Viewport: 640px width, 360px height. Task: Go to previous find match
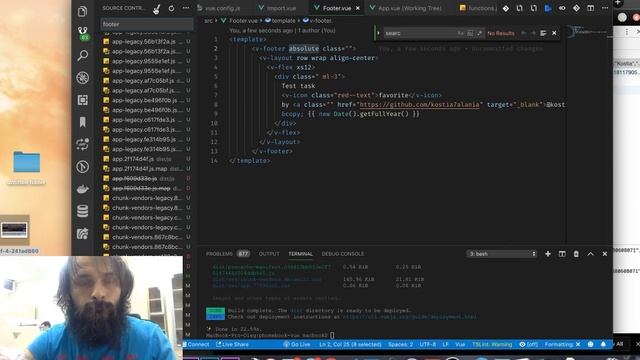click(x=524, y=33)
